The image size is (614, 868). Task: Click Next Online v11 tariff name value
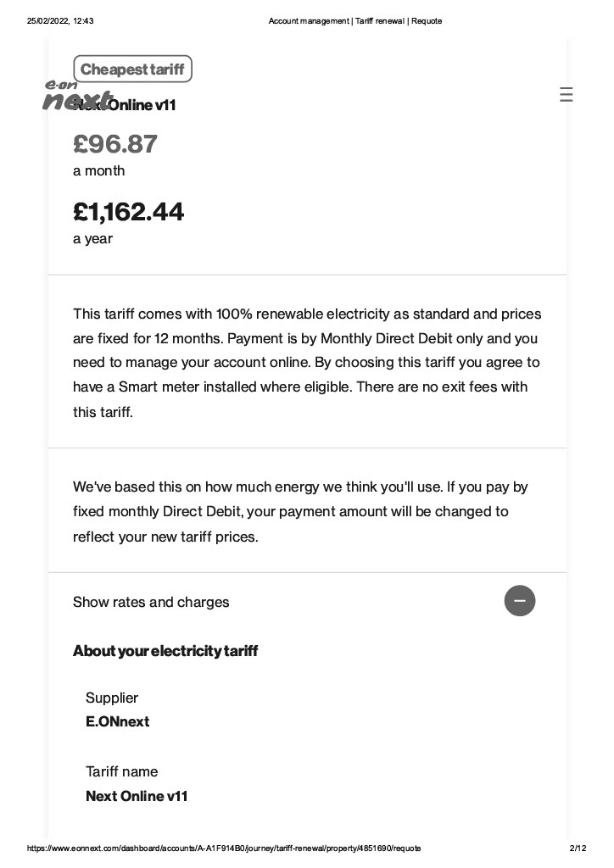(137, 796)
